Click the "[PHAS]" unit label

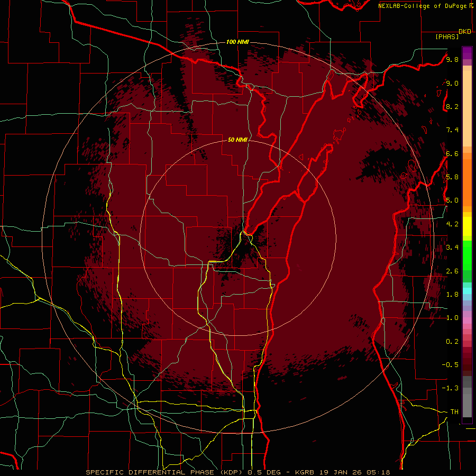tap(447, 37)
